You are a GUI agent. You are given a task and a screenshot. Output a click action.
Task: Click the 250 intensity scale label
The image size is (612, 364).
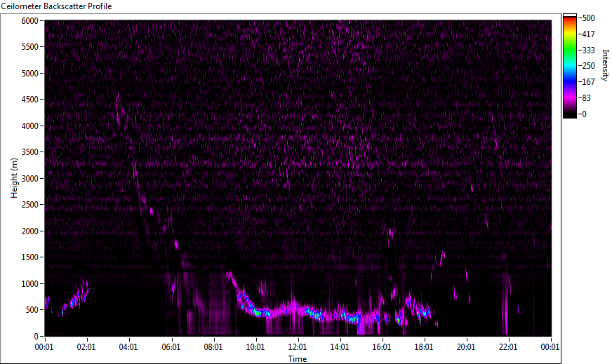click(588, 66)
